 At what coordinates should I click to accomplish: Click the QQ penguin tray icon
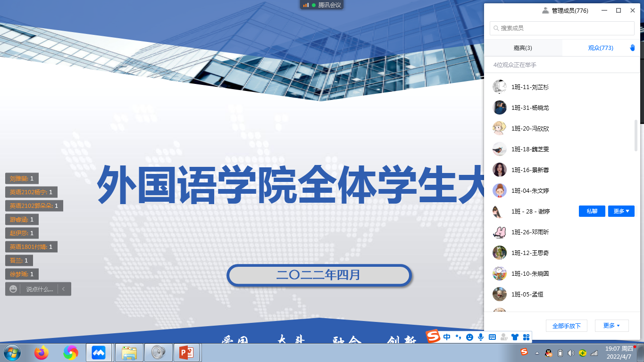(548, 353)
